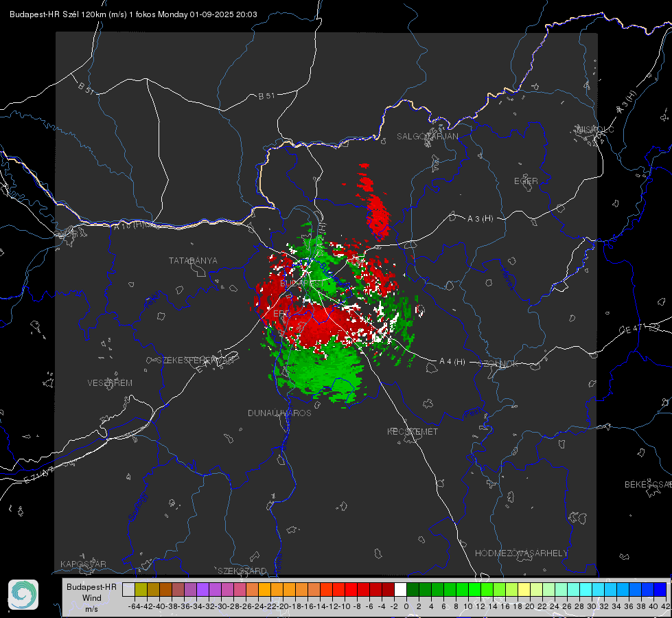The image size is (672, 618).
Task: Select the deep blue swatch before 42
Action: (x=660, y=589)
